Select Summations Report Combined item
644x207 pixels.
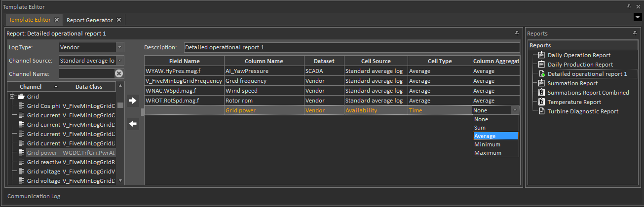coord(588,93)
